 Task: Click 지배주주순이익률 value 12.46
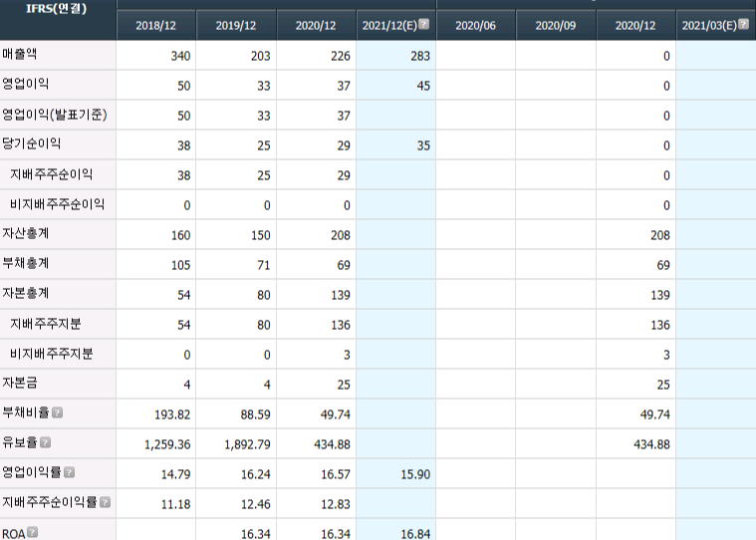[x=256, y=504]
